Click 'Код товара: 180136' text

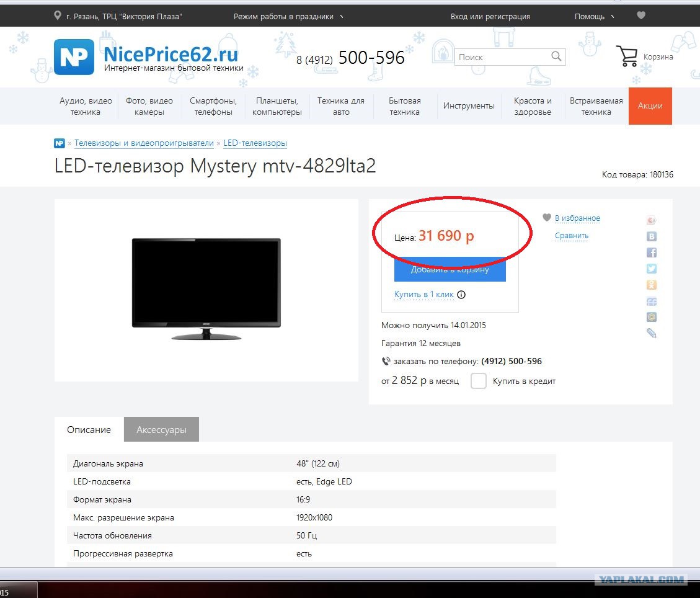pos(637,174)
